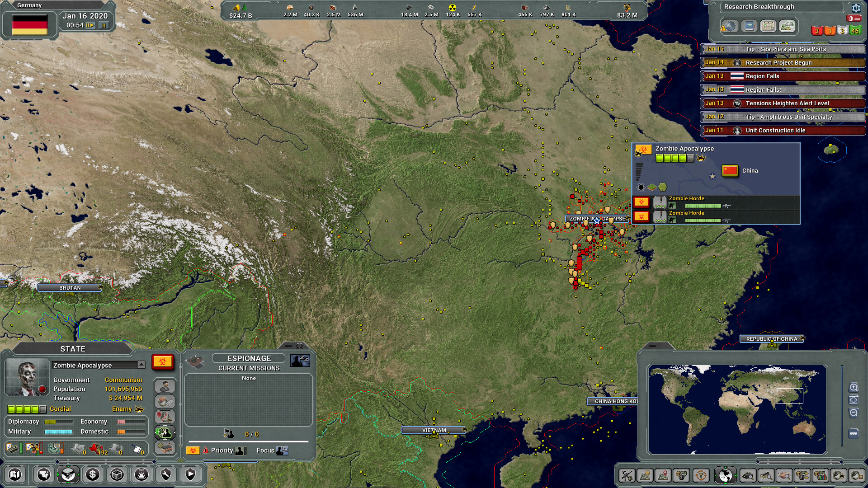Open the Economy panel via dollar icon
The image size is (868, 488).
pos(92,474)
